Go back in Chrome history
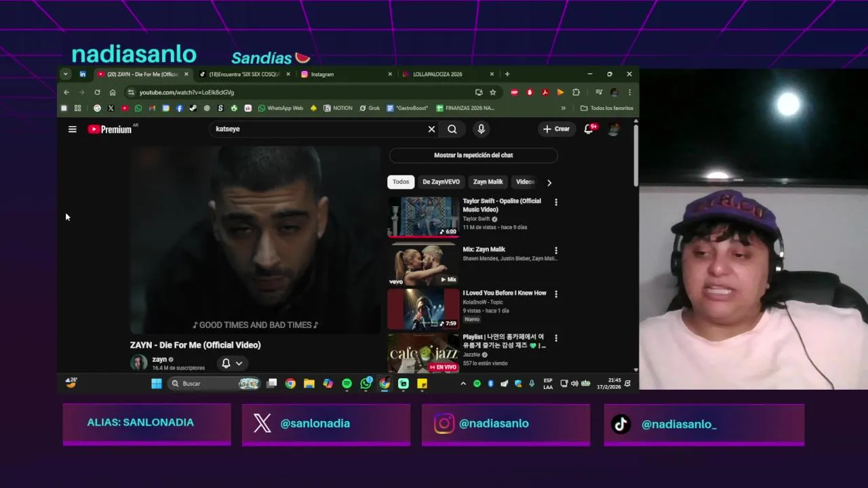Viewport: 868px width, 488px height. coord(66,92)
